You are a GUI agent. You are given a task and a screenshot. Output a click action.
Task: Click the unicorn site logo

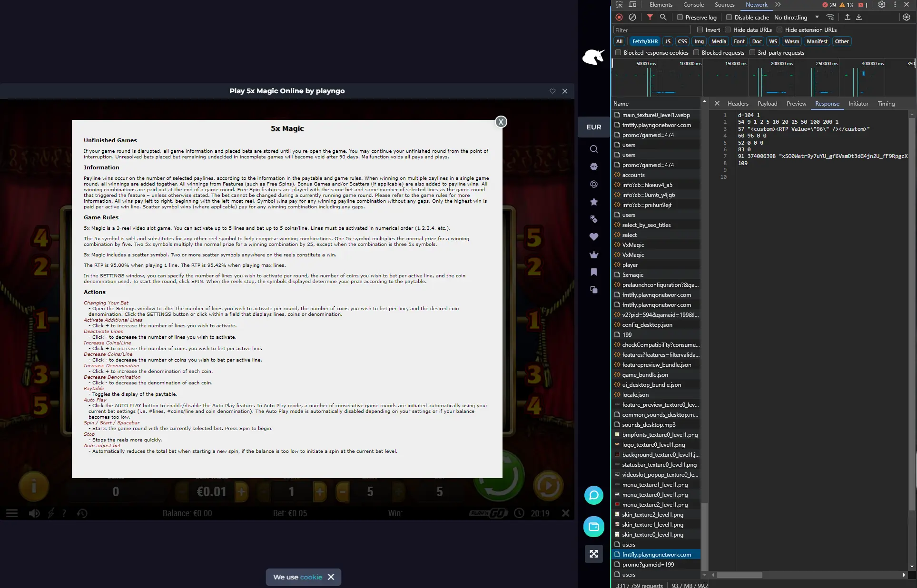pyautogui.click(x=593, y=57)
